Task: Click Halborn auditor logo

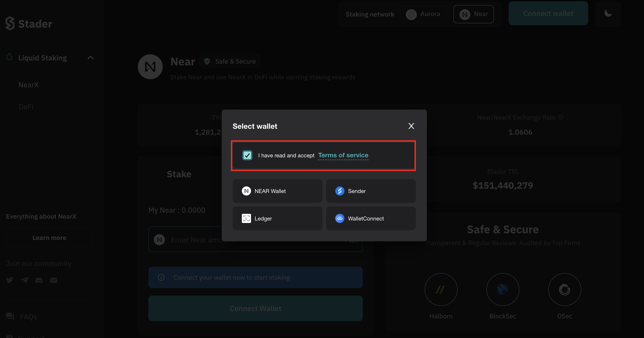Action: (x=441, y=289)
